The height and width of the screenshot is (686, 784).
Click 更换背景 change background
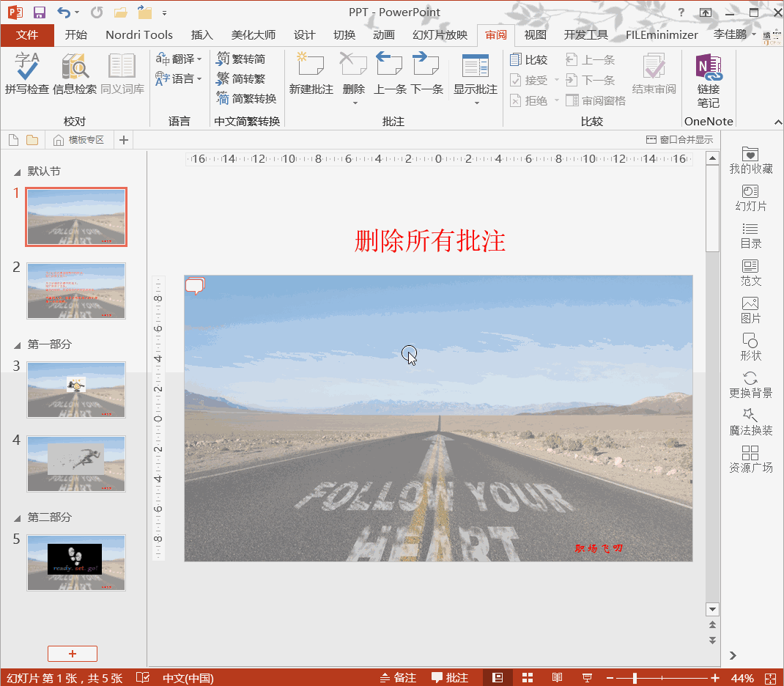(x=750, y=385)
